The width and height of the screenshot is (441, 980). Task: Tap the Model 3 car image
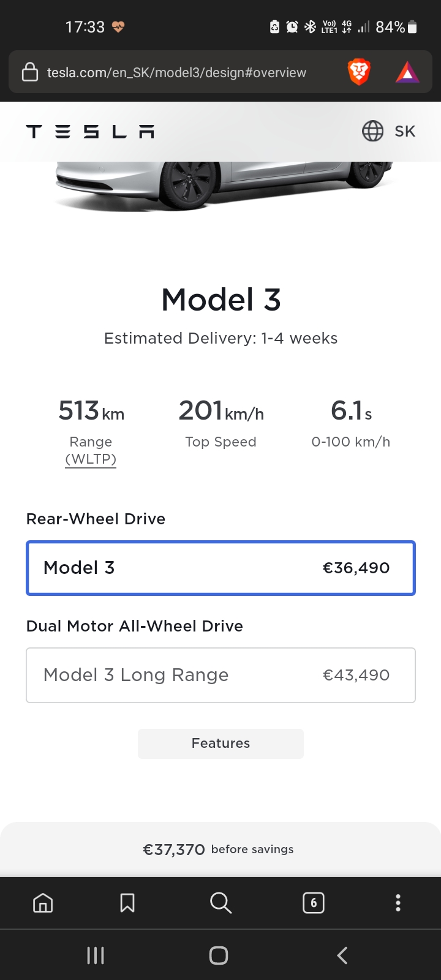(x=224, y=184)
